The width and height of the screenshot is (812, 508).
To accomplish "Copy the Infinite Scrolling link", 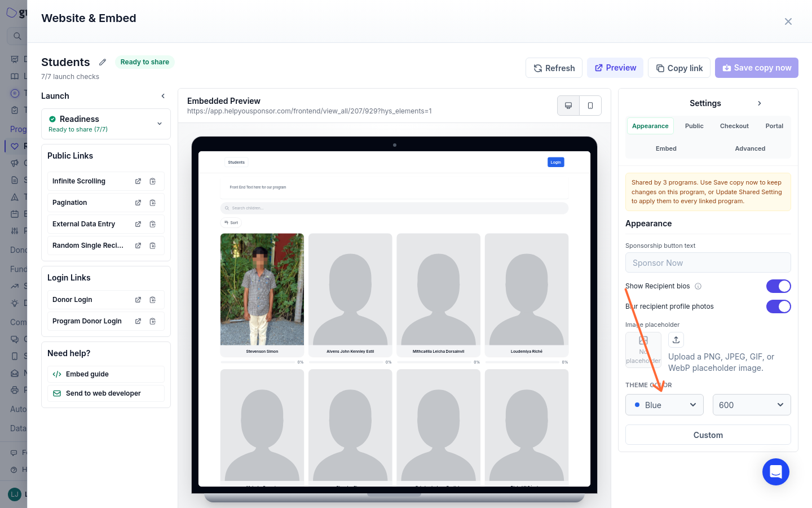I will click(153, 181).
